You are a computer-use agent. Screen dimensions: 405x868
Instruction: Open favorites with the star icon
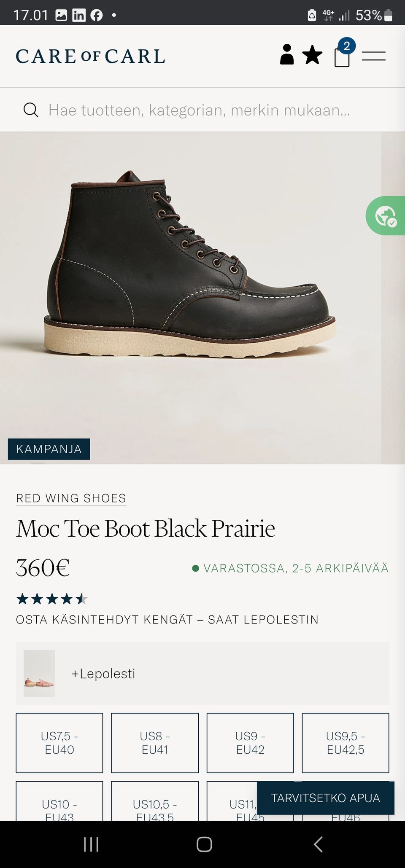(313, 55)
